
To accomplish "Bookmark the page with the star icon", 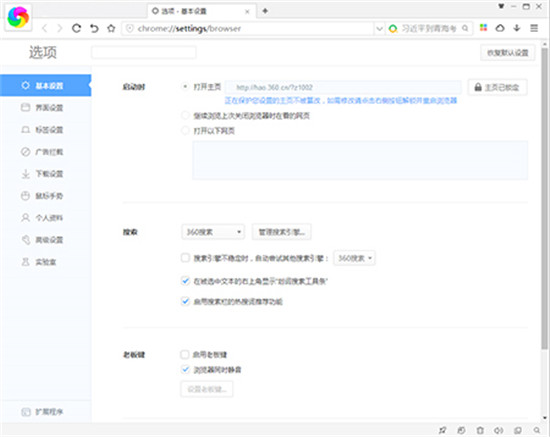I will [111, 28].
